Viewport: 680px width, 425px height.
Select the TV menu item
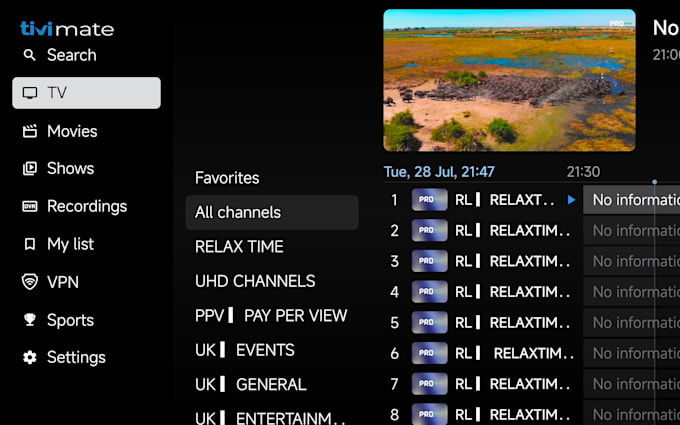[86, 93]
